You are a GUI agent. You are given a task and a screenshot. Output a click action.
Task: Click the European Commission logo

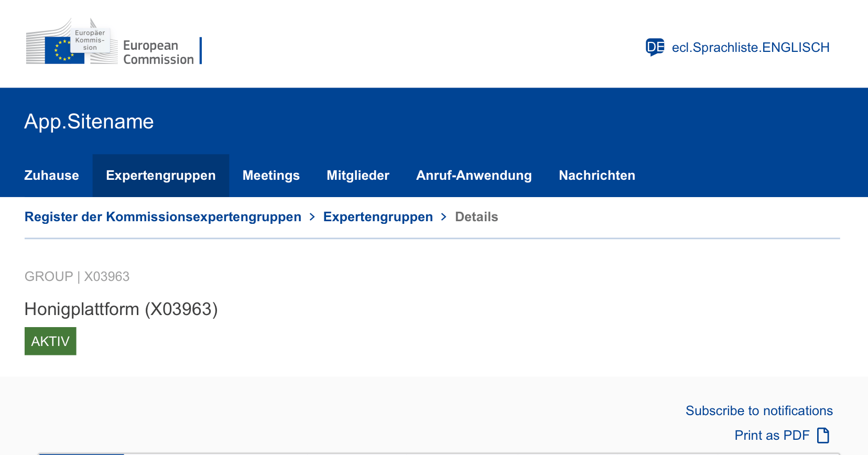113,42
